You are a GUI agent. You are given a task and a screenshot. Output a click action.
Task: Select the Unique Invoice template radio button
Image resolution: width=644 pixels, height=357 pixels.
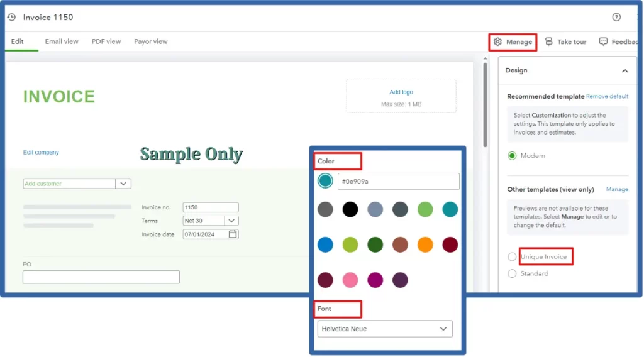click(512, 257)
